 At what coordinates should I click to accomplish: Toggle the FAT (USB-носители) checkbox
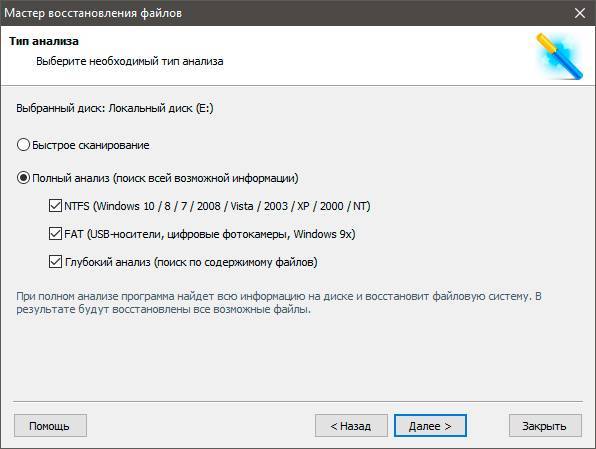click(55, 233)
